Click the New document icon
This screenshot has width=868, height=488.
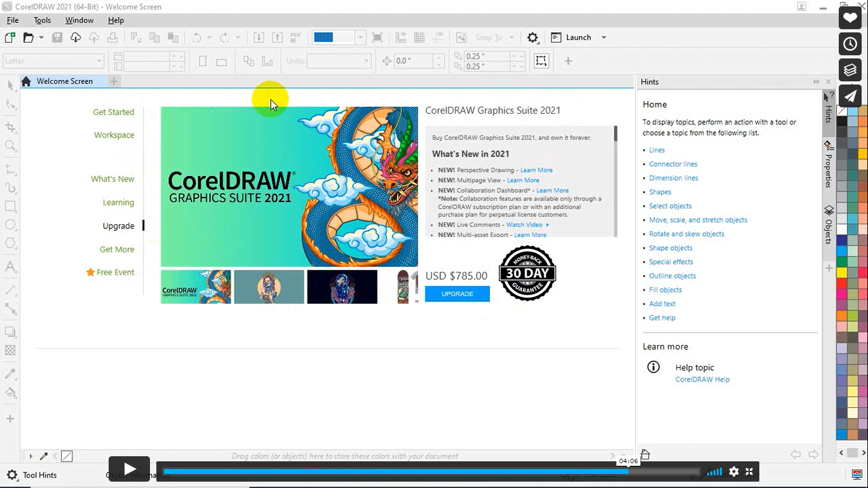(x=10, y=37)
